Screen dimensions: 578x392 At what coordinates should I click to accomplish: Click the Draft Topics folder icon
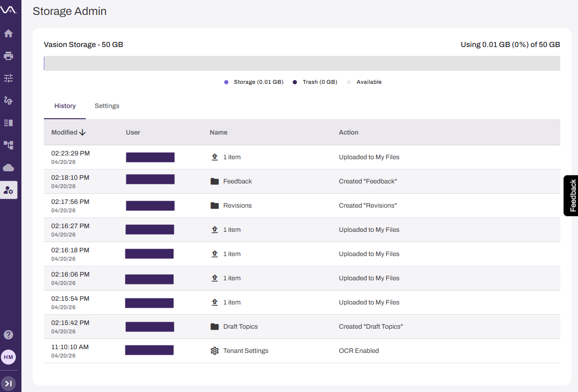tap(214, 327)
